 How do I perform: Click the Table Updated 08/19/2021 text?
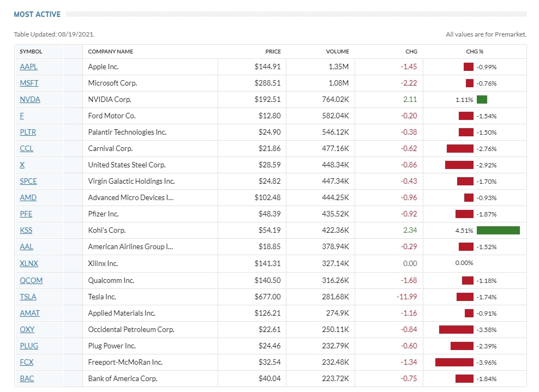(x=54, y=34)
